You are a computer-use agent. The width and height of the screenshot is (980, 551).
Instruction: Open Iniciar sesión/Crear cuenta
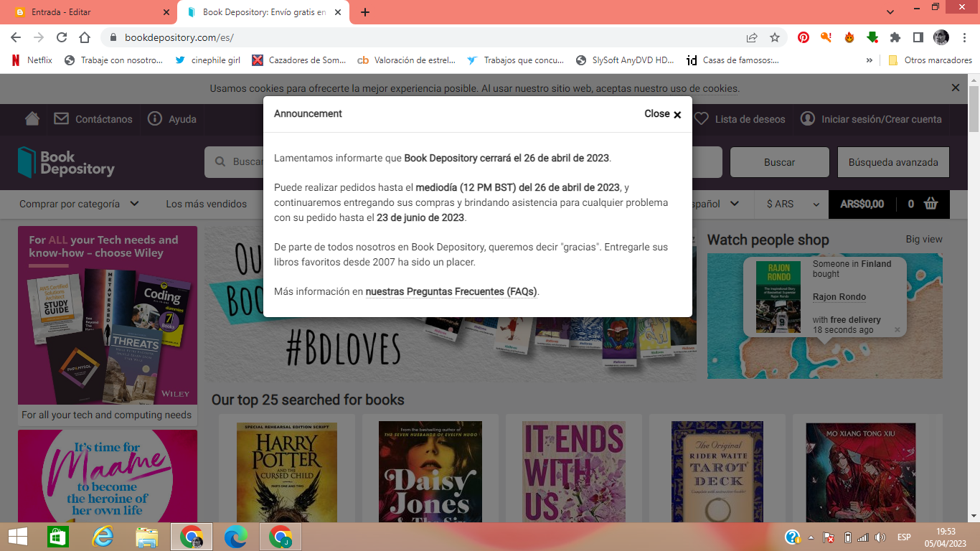tap(871, 119)
